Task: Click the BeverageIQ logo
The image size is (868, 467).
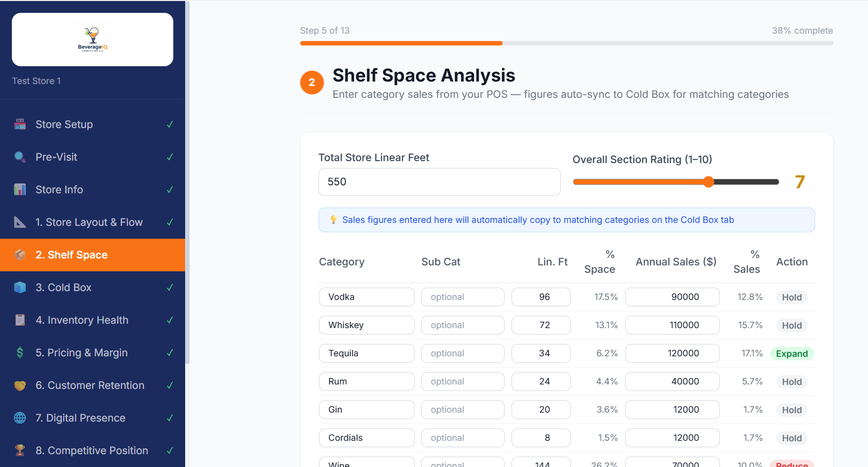Action: click(x=92, y=39)
